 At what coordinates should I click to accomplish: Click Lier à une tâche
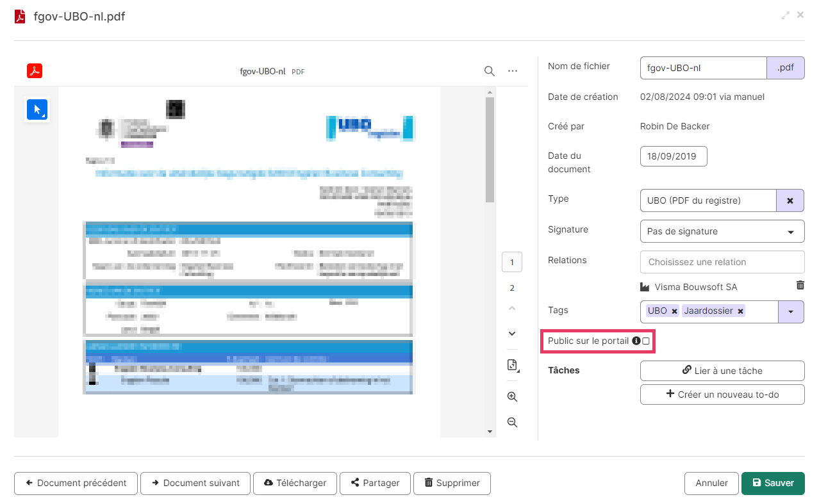[722, 371]
